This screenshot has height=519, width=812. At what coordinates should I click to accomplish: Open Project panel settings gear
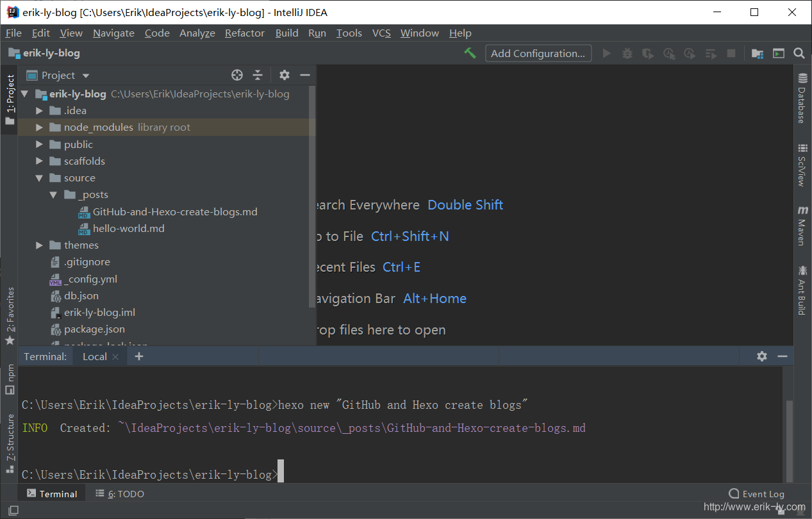click(285, 75)
